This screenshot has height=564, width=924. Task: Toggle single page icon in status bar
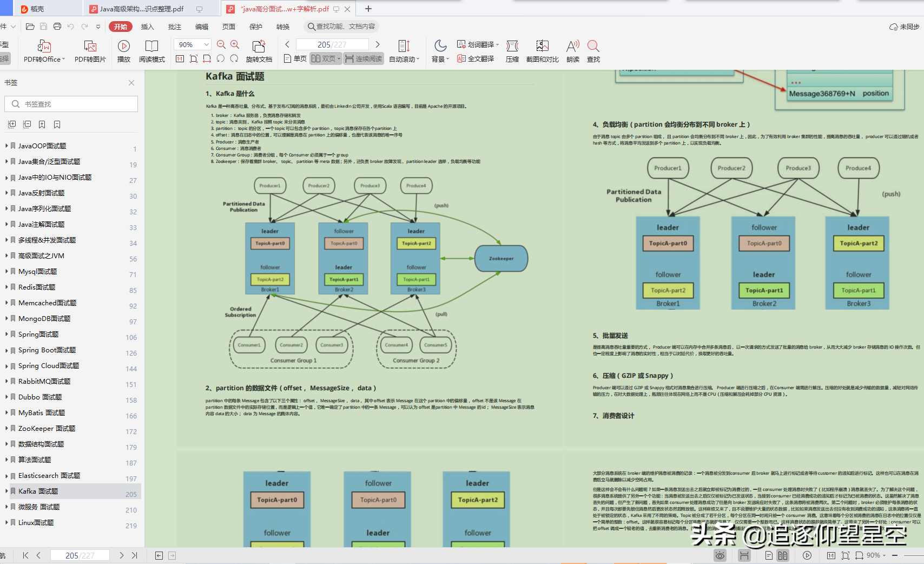tap(769, 555)
